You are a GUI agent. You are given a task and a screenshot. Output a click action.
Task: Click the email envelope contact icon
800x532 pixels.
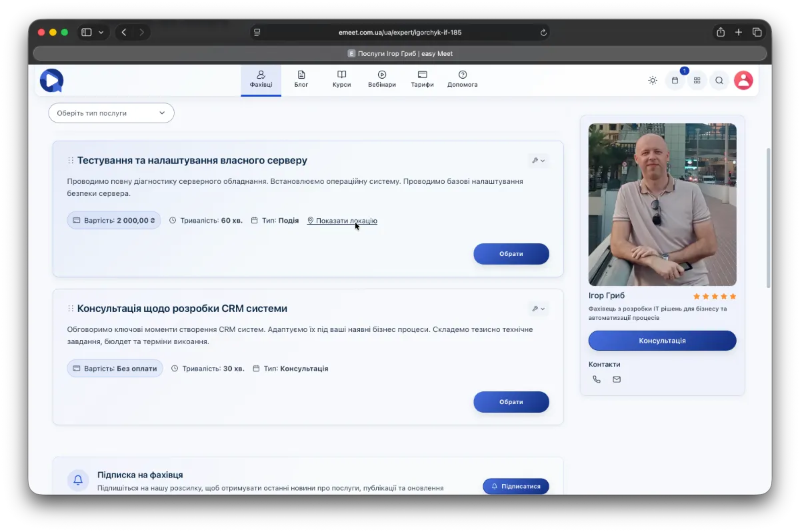pyautogui.click(x=617, y=379)
